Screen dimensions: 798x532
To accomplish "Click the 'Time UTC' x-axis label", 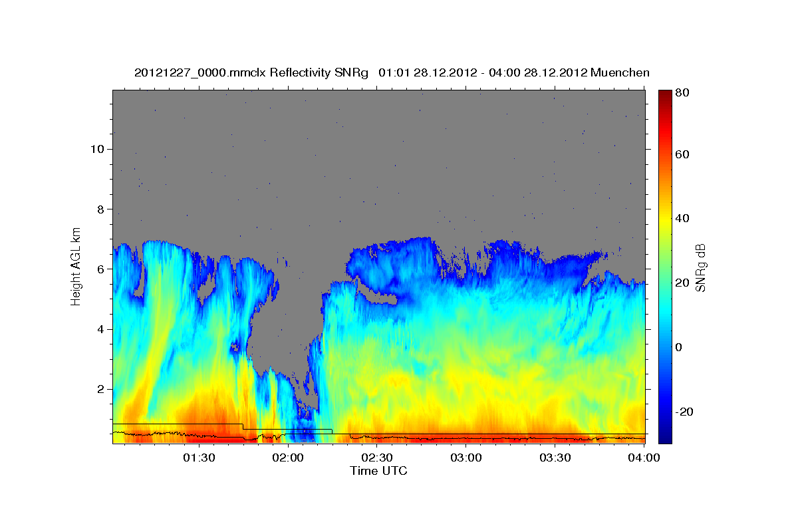I will tap(378, 471).
